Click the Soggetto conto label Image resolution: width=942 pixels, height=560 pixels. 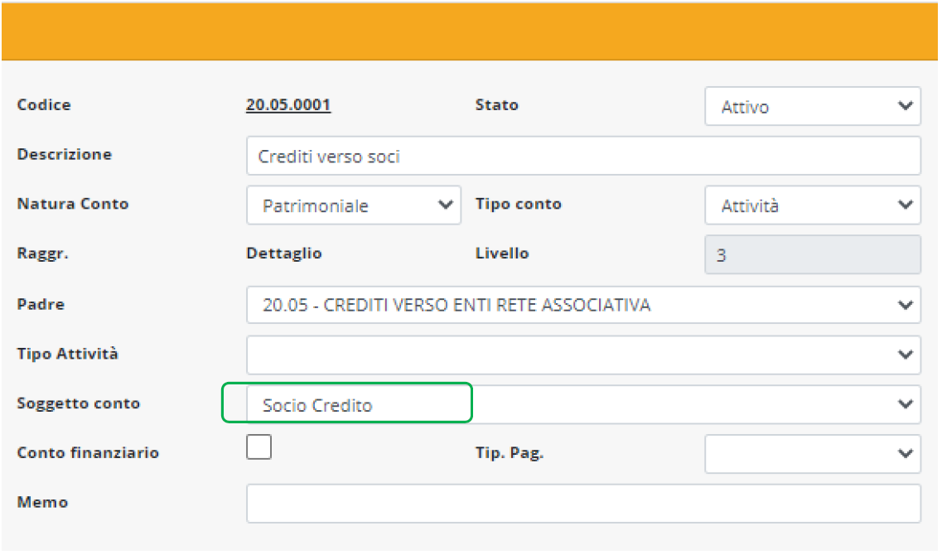point(79,403)
